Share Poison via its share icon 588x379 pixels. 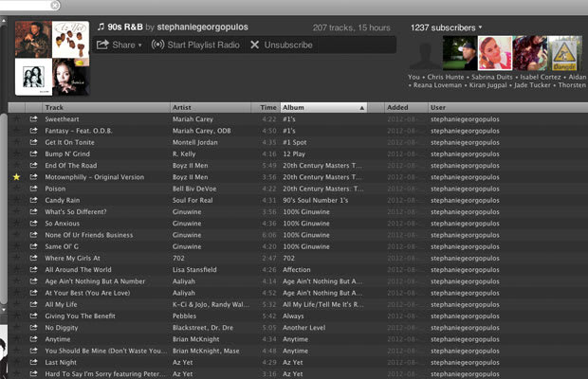pyautogui.click(x=34, y=189)
